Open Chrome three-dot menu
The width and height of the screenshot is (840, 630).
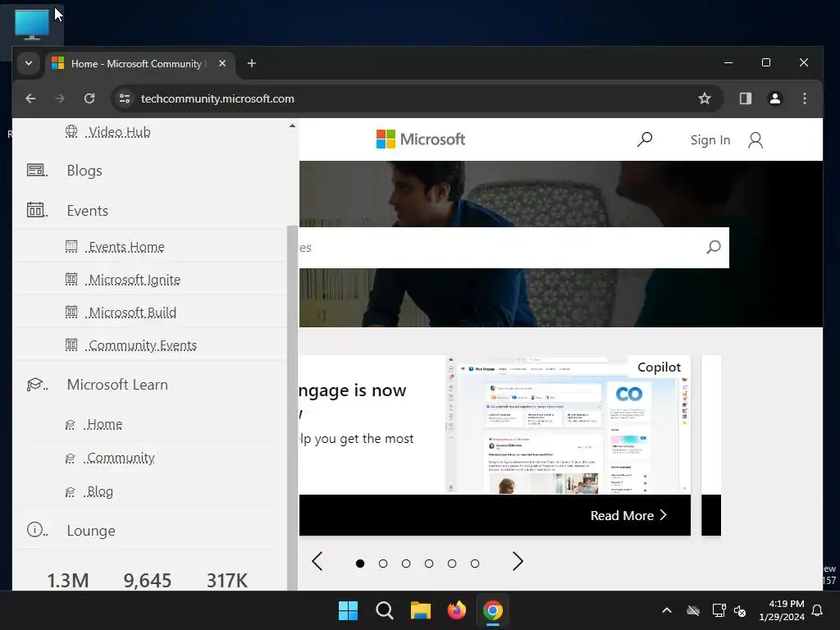click(x=804, y=98)
